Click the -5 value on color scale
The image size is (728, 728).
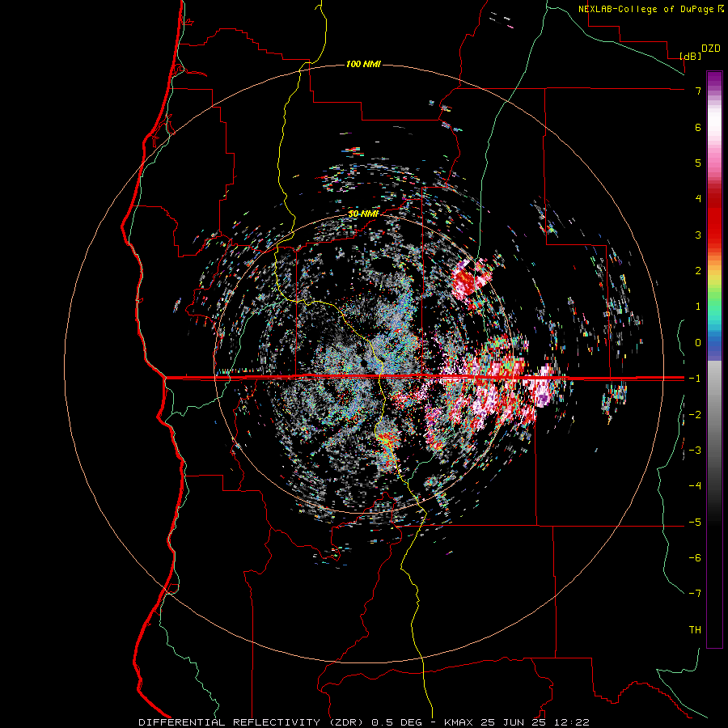tap(695, 523)
